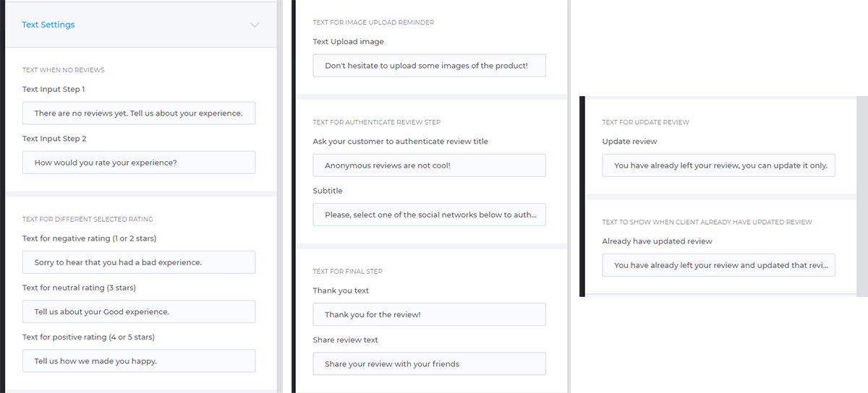Edit the Text Upload image field

click(430, 66)
